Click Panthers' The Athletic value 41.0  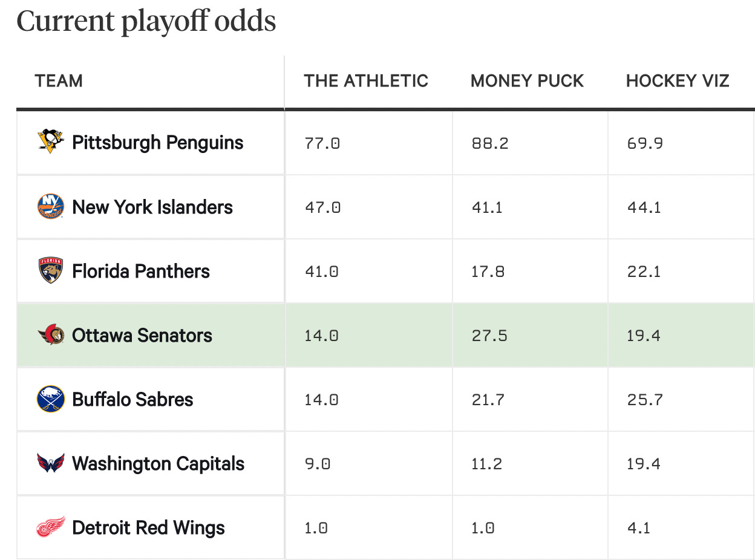pos(322,271)
